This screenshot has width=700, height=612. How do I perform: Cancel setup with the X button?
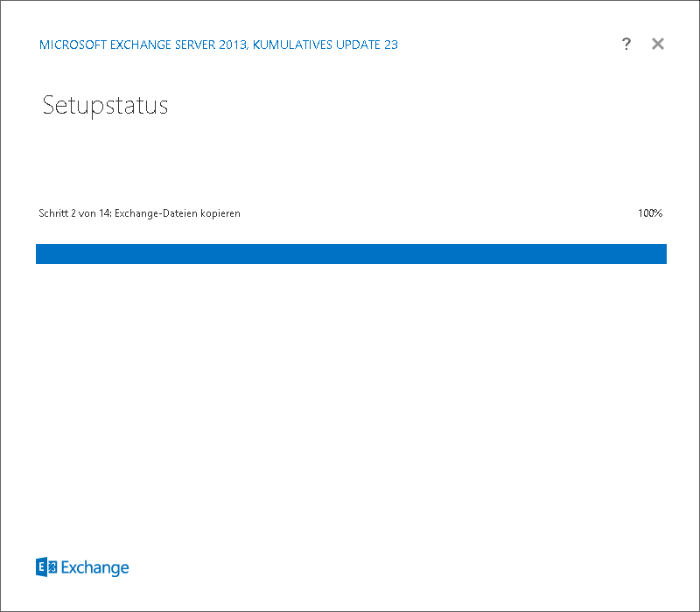(x=658, y=44)
